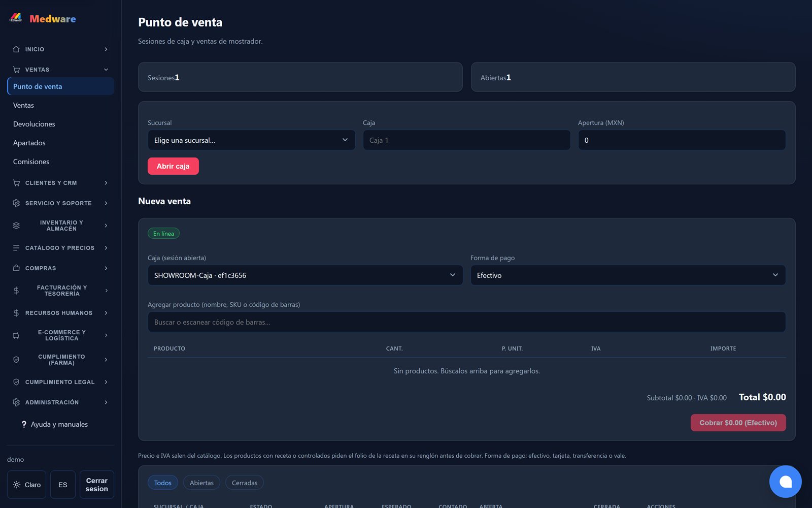Click the Inicio home icon
Screen dimensions: 812x508
(16, 49)
